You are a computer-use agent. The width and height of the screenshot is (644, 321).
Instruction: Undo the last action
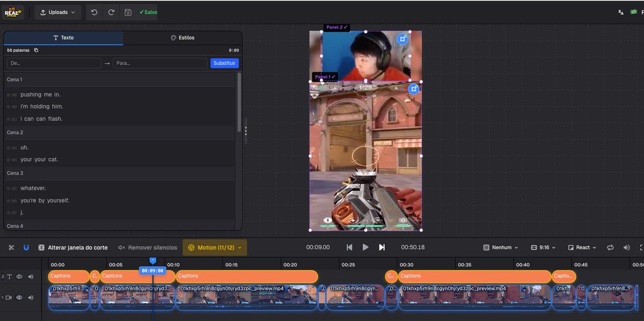(94, 12)
